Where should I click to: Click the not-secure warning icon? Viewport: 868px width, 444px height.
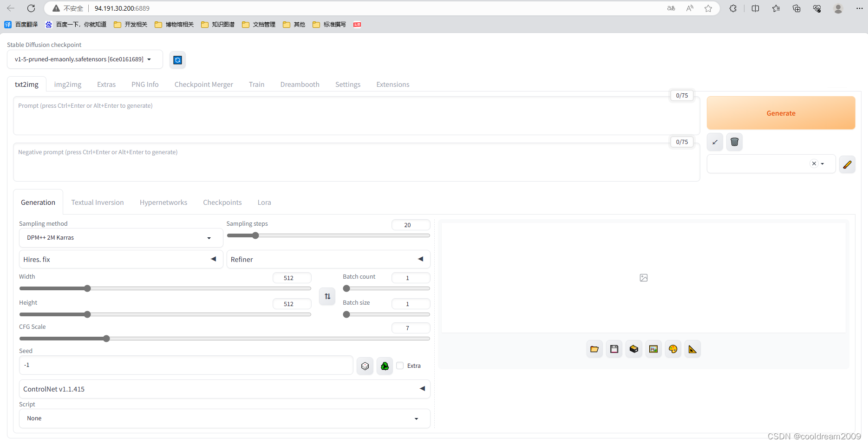pyautogui.click(x=56, y=8)
